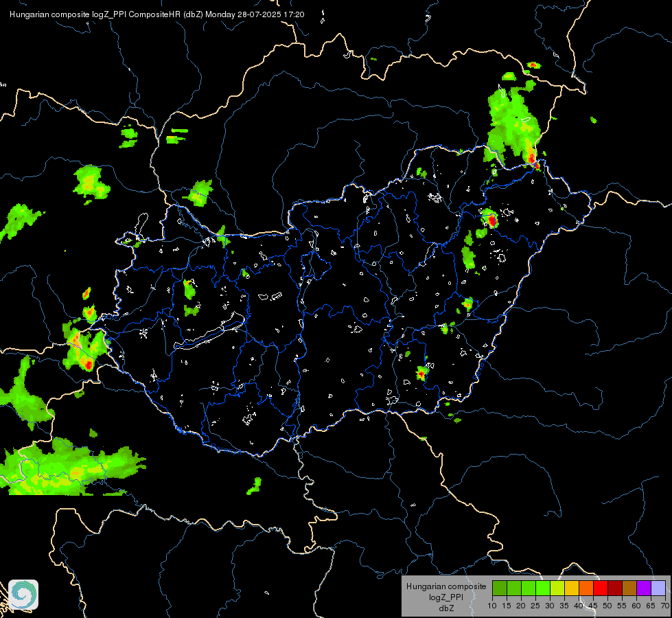Click the "20" scale value in the legend
The image size is (672, 618).
521,606
